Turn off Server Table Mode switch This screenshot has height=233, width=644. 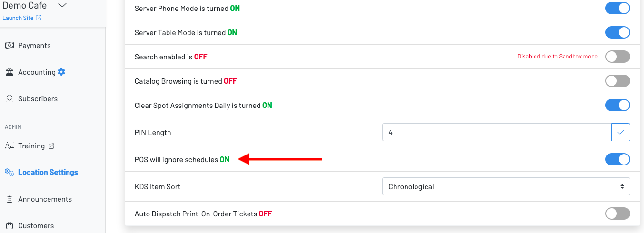coord(617,33)
